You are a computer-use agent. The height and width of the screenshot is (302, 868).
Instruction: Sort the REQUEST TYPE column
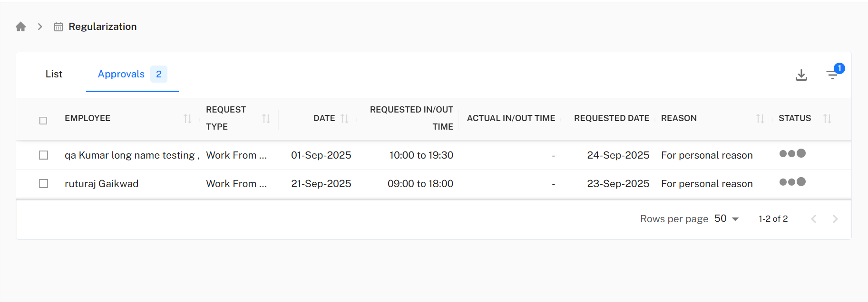click(265, 119)
